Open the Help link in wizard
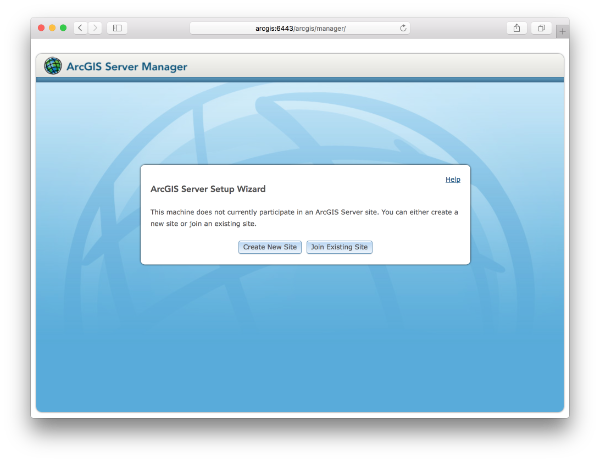600x462 pixels. click(453, 180)
